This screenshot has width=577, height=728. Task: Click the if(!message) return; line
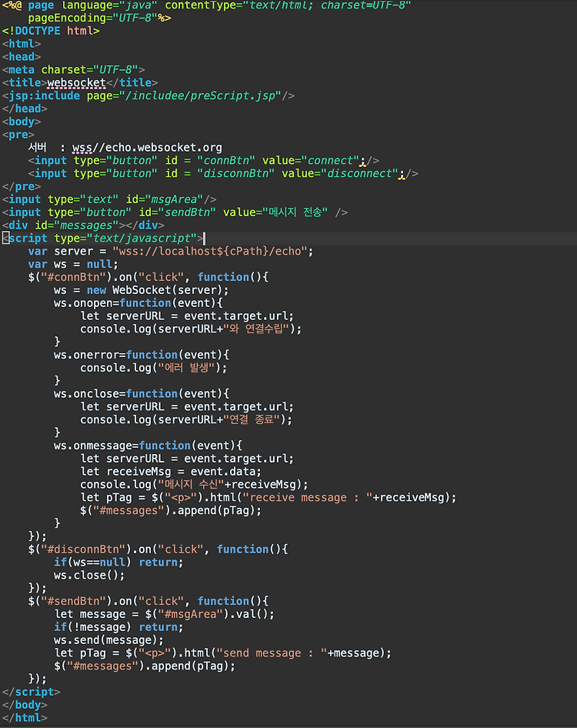(x=118, y=628)
